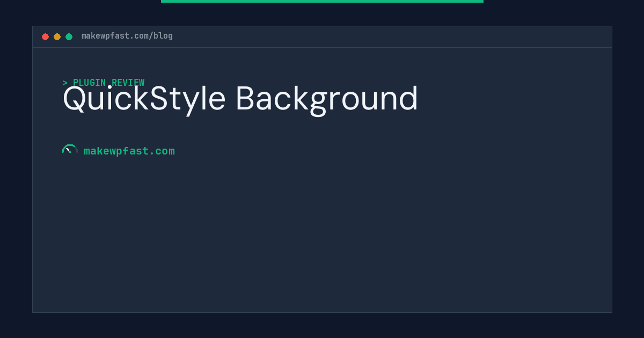This screenshot has width=644, height=338.
Task: Open the makewpfast.com link
Action: tap(129, 151)
